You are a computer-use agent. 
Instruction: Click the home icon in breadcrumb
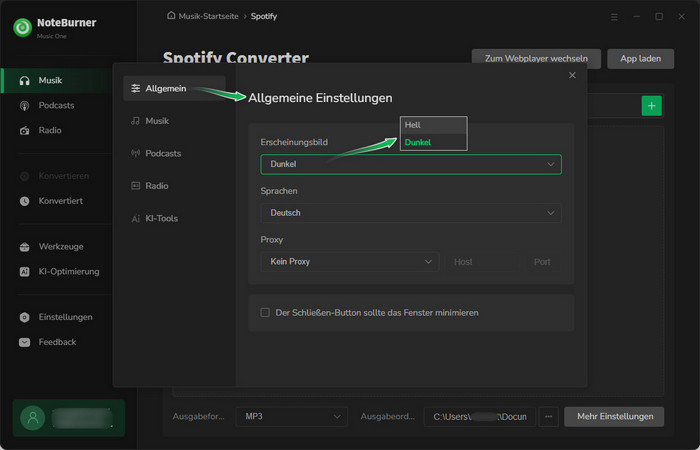pos(171,16)
